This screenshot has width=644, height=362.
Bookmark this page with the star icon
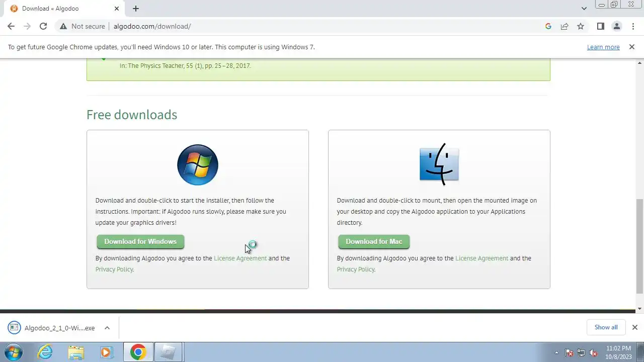click(x=581, y=26)
